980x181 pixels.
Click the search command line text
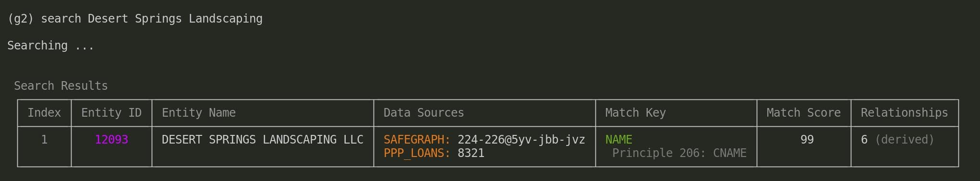point(135,19)
